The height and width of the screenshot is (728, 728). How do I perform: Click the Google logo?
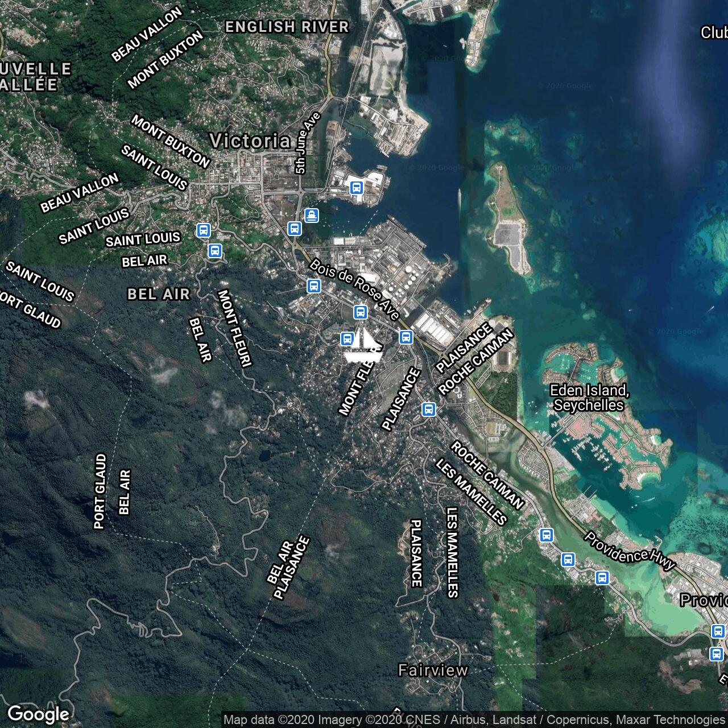pos(38,714)
